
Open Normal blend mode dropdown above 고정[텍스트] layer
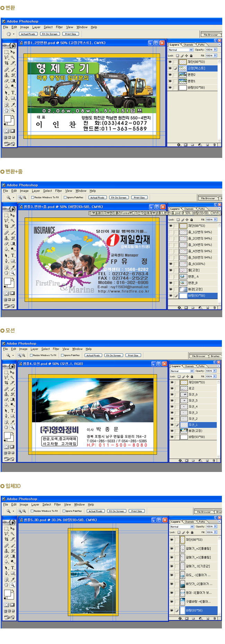178,50
